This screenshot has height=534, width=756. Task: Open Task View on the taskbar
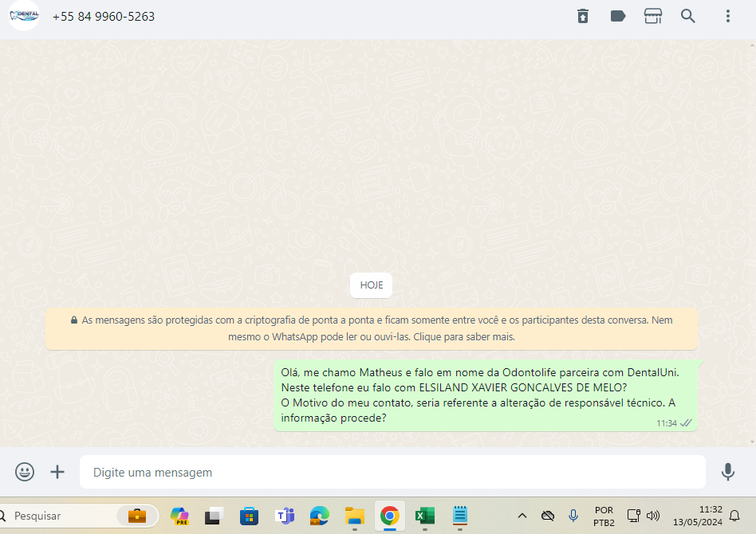214,516
